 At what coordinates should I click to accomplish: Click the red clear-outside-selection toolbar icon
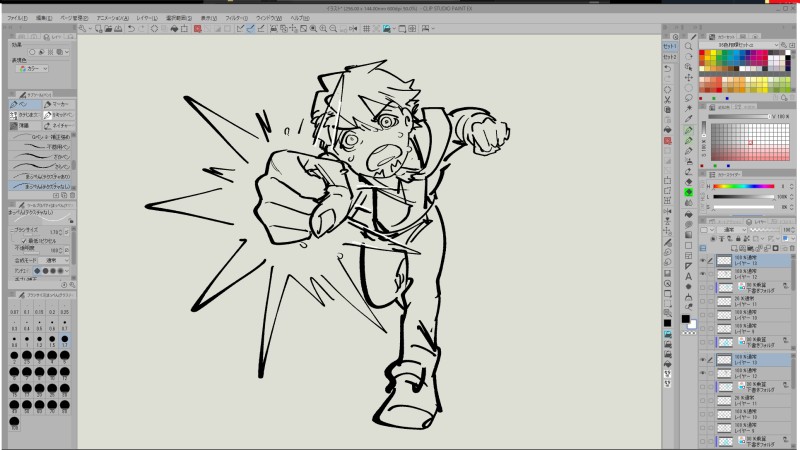click(197, 29)
